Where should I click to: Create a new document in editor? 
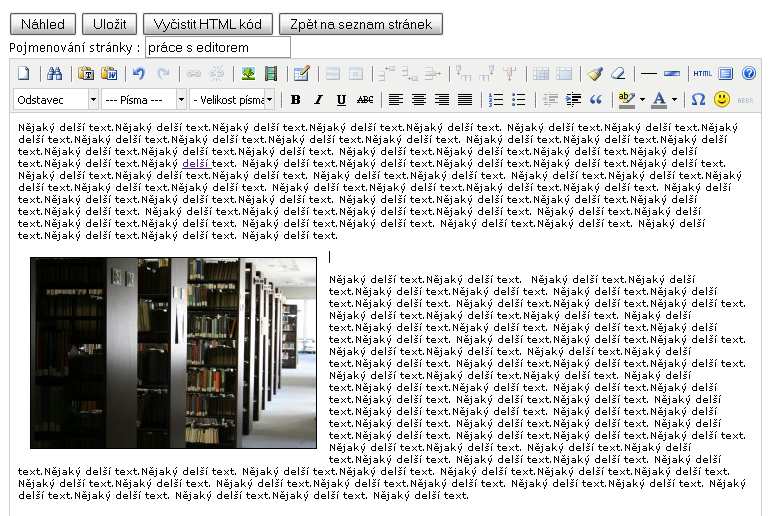[x=24, y=74]
